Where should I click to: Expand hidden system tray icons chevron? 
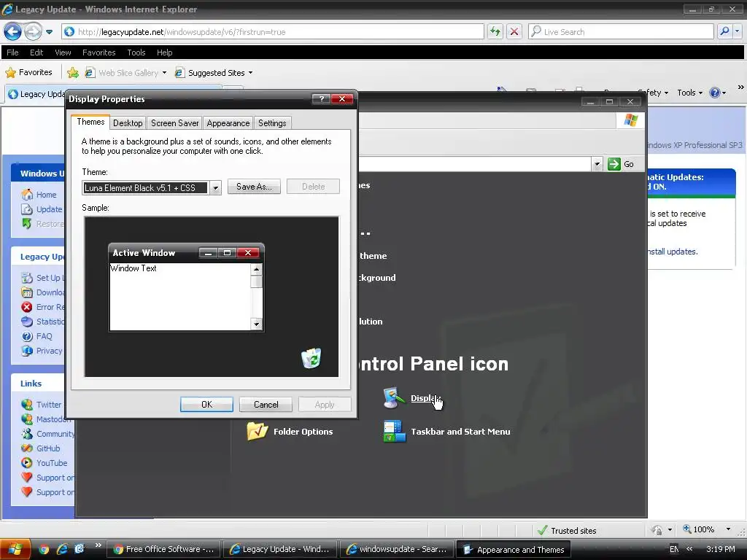[x=689, y=548]
